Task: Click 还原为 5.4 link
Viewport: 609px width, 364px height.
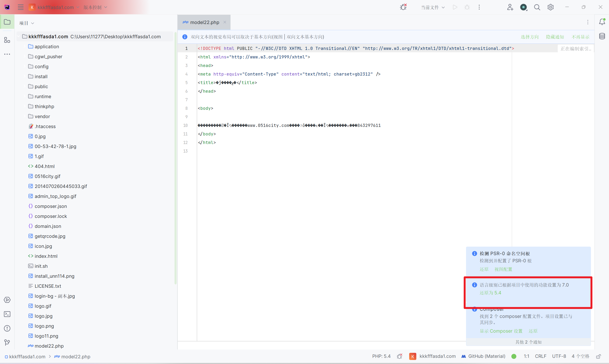Action: click(490, 293)
